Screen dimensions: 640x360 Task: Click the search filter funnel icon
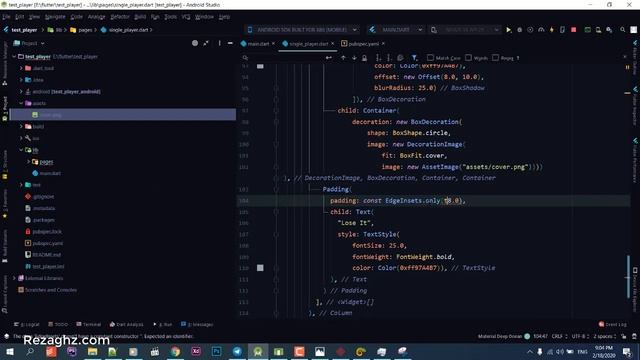click(414, 58)
